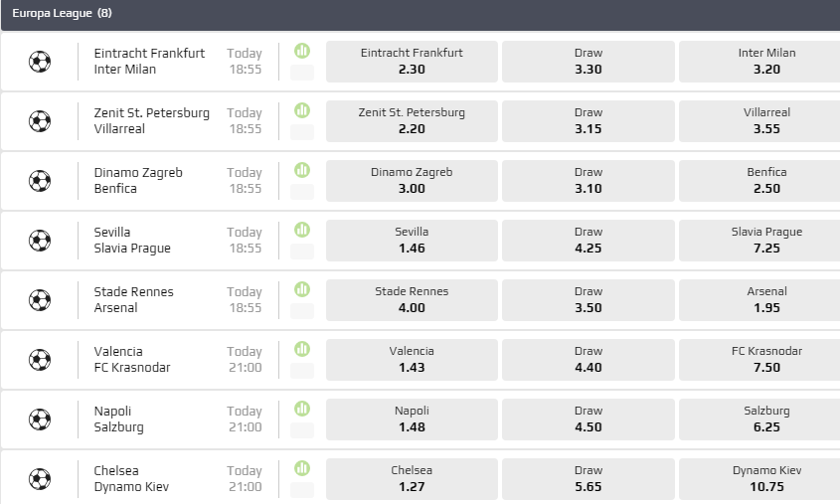Click the soccer ball icon beside Stade Rennes
Image resolution: width=840 pixels, height=504 pixels.
point(40,300)
